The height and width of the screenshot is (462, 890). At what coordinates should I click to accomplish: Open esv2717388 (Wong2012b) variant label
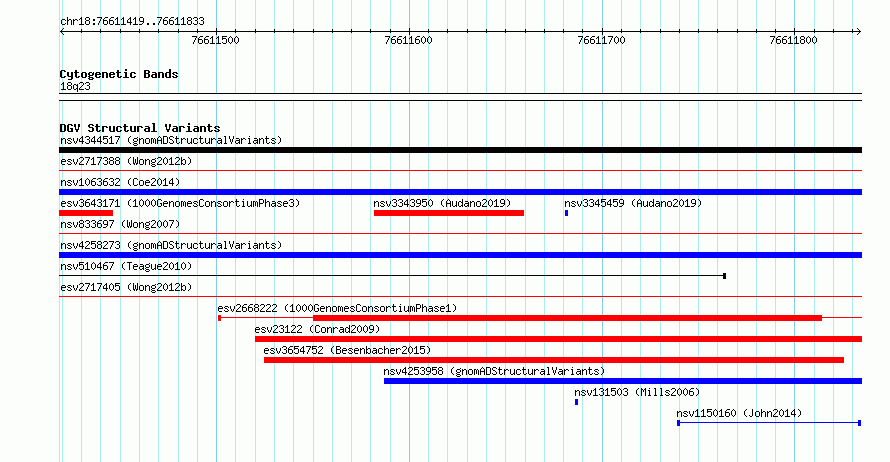(126, 161)
